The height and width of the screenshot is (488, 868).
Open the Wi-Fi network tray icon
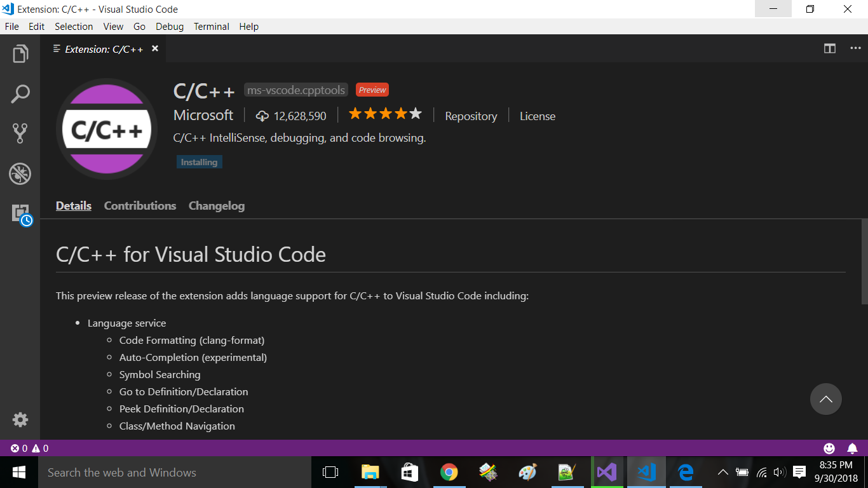click(x=761, y=472)
